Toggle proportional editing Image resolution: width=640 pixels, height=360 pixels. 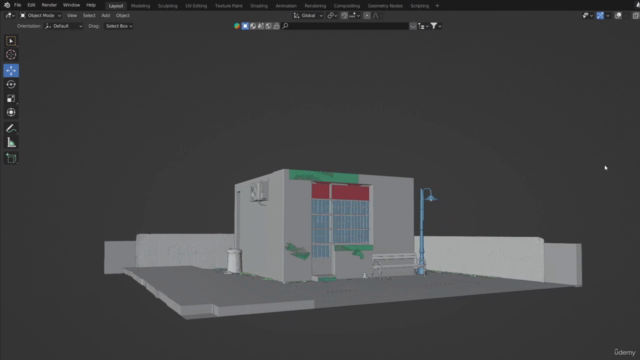tap(367, 16)
